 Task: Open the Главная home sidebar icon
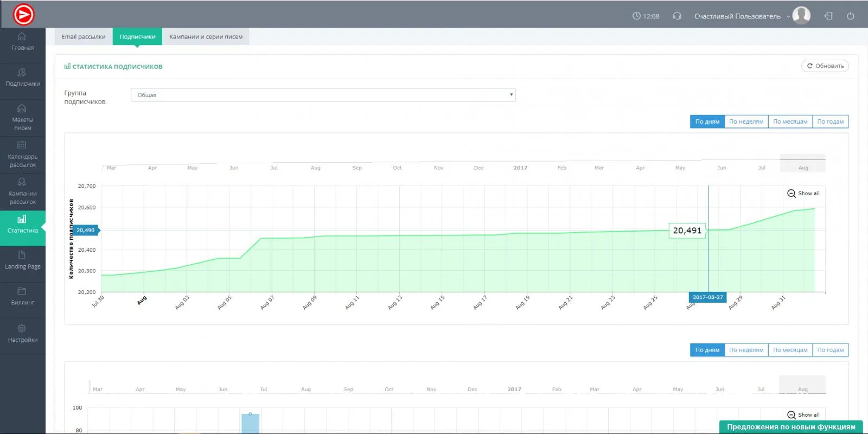tap(22, 41)
